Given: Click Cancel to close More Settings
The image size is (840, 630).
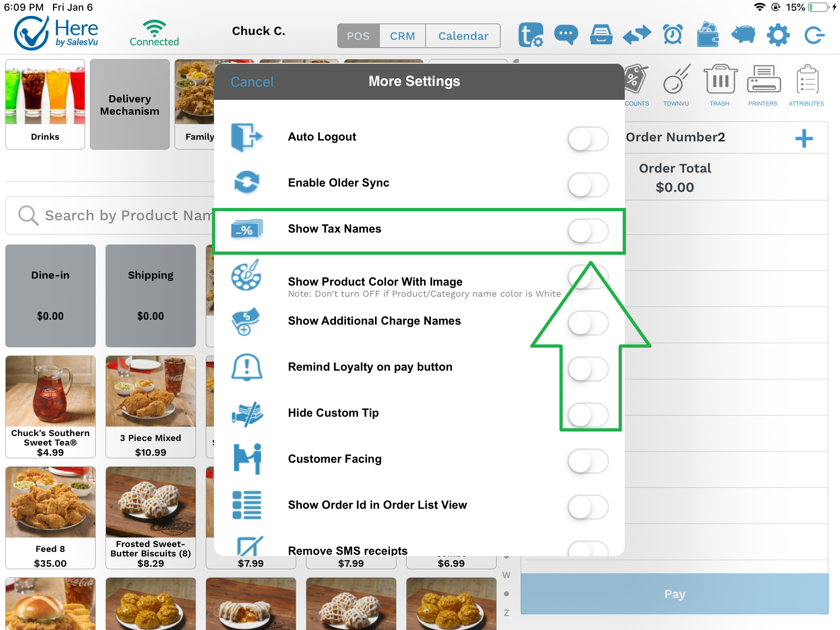Looking at the screenshot, I should (251, 81).
